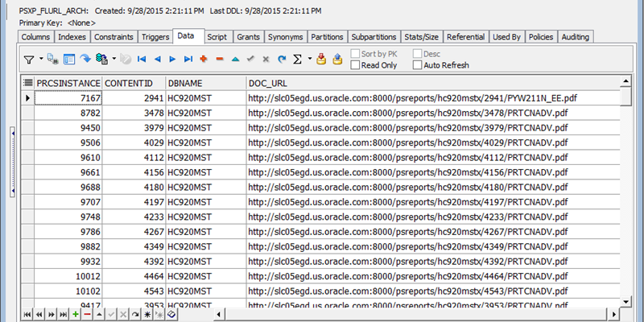Open the Policies tab
The width and height of the screenshot is (644, 322).
541,37
